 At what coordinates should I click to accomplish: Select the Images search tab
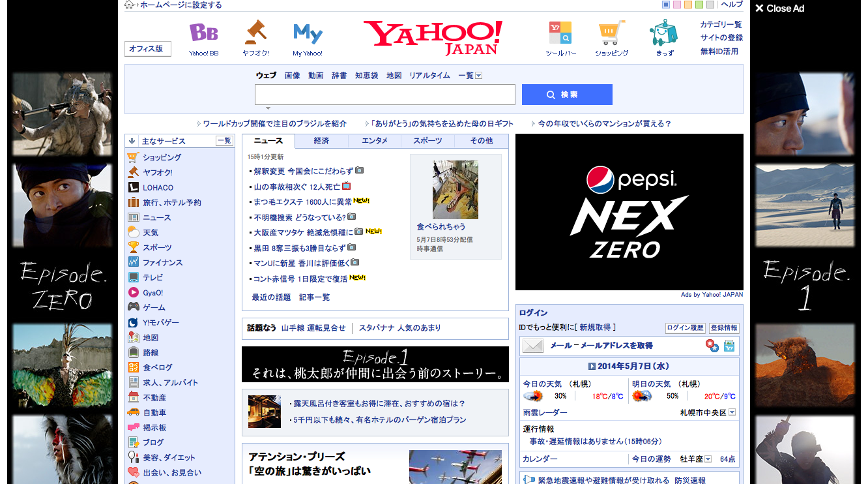(x=292, y=76)
